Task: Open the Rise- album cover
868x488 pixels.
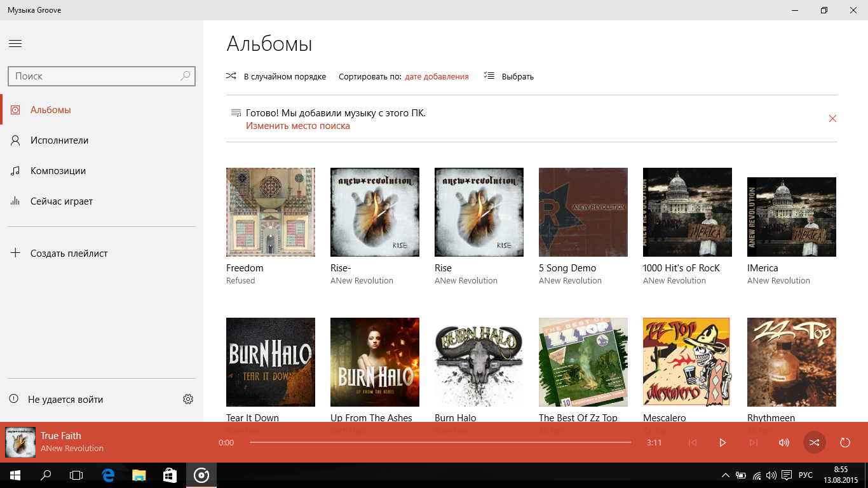Action: (x=375, y=212)
